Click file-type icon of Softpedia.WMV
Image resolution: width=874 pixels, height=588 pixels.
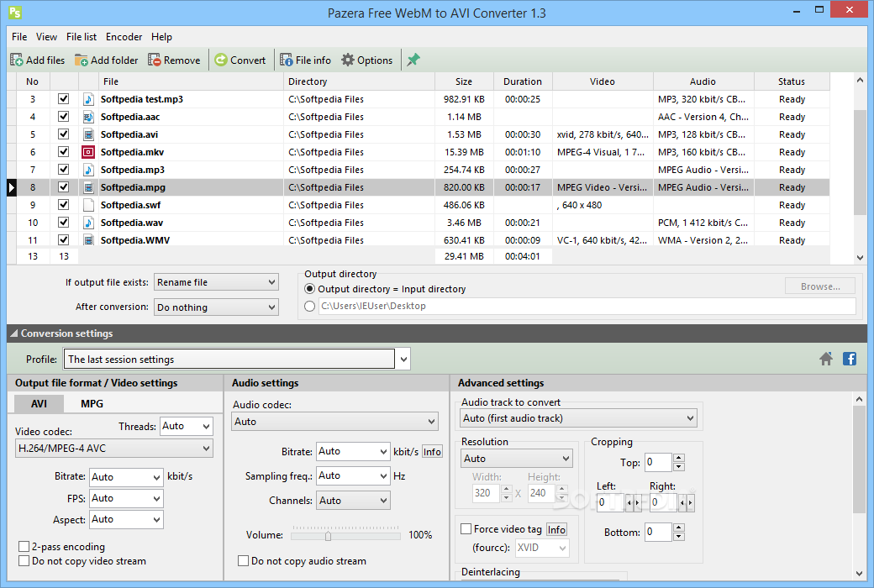click(88, 240)
